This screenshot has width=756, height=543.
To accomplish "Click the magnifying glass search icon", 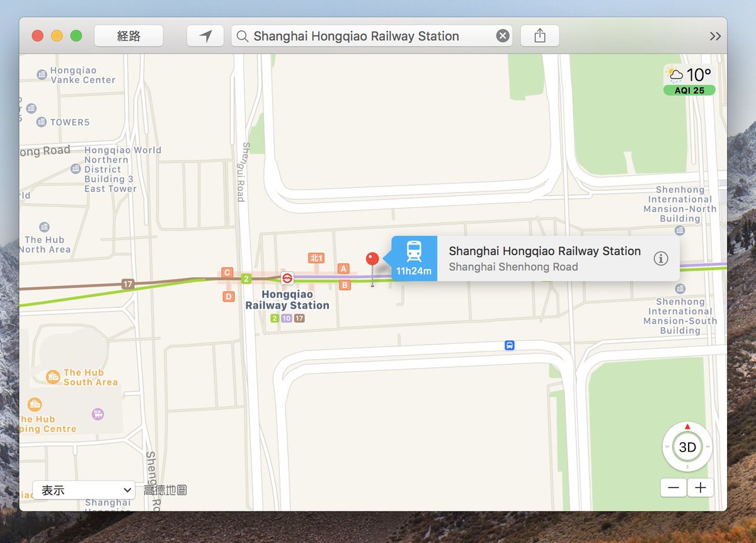I will click(242, 36).
